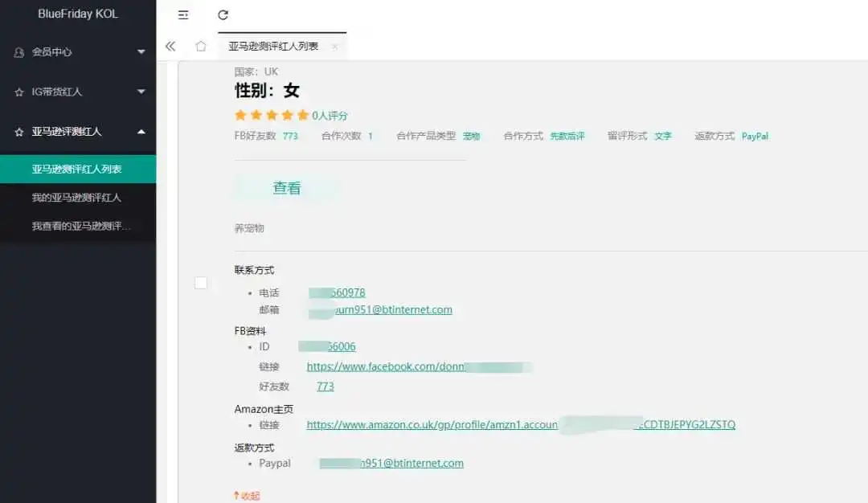Click the 返款方式 value PayPal
Viewport: 868px width, 503px height.
click(755, 136)
